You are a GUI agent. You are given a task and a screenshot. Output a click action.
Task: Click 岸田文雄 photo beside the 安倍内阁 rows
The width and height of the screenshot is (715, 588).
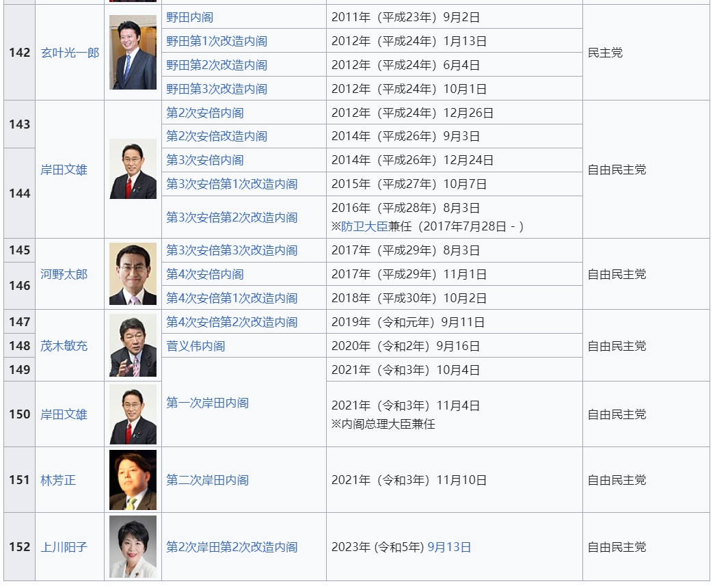[x=133, y=169]
